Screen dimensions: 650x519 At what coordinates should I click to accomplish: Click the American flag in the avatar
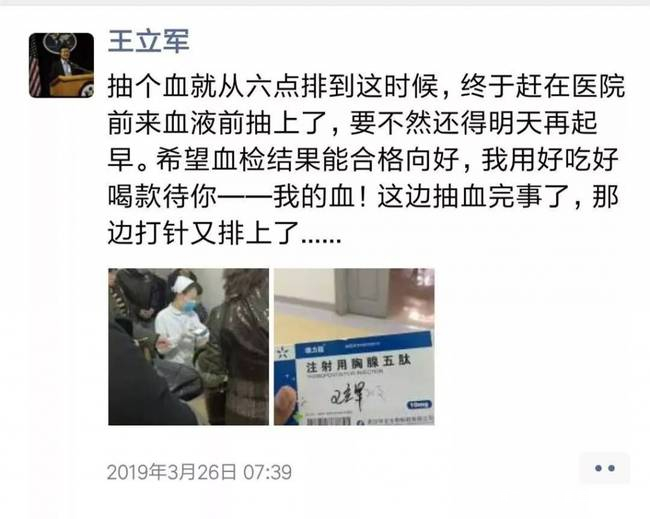click(x=35, y=70)
